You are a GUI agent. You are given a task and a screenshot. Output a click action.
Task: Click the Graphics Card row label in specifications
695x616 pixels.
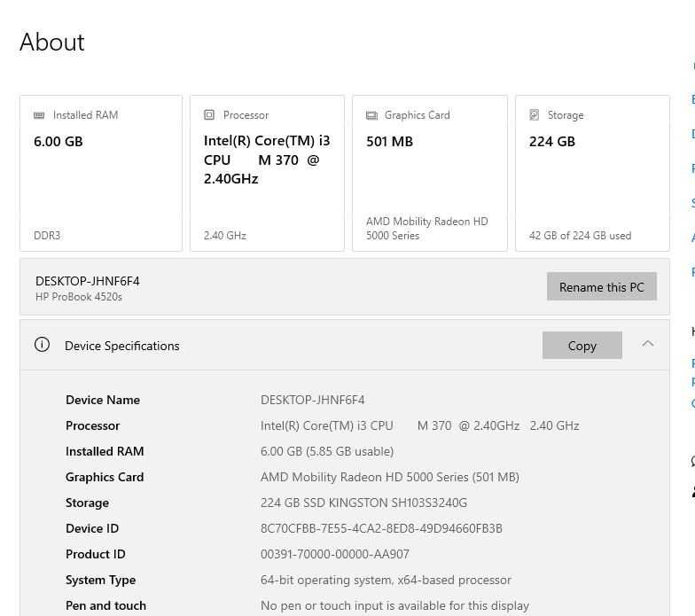click(x=105, y=477)
